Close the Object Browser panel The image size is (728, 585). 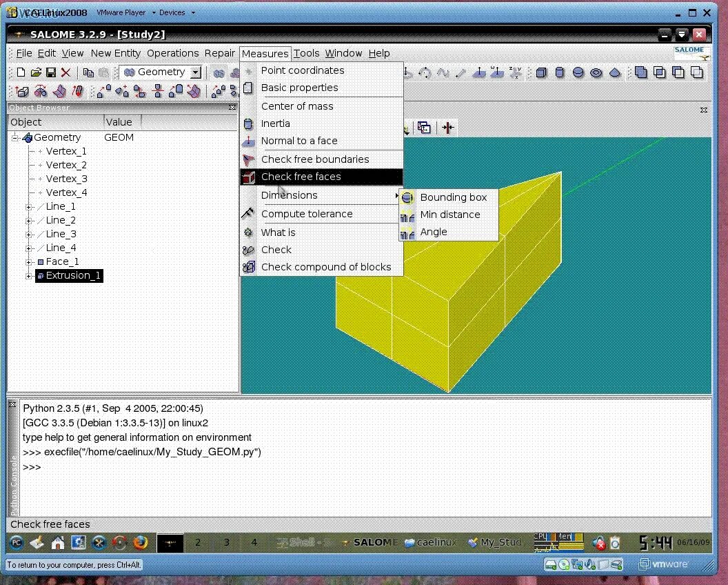pyautogui.click(x=232, y=108)
